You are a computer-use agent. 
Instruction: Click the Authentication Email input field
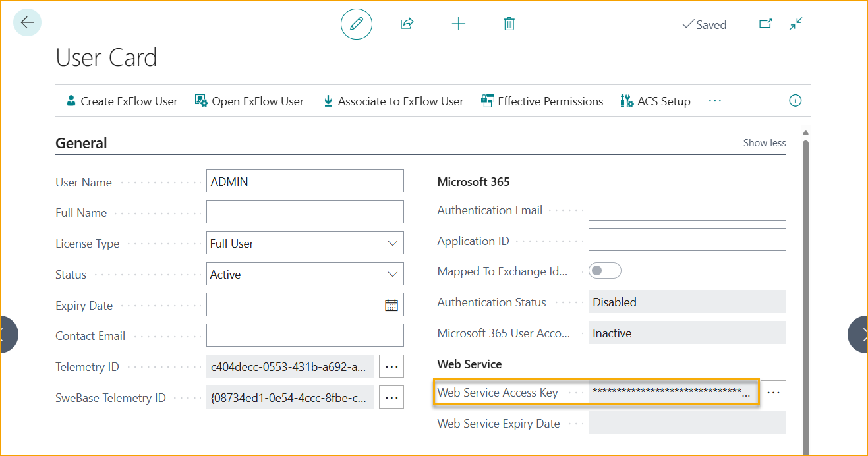(x=687, y=209)
